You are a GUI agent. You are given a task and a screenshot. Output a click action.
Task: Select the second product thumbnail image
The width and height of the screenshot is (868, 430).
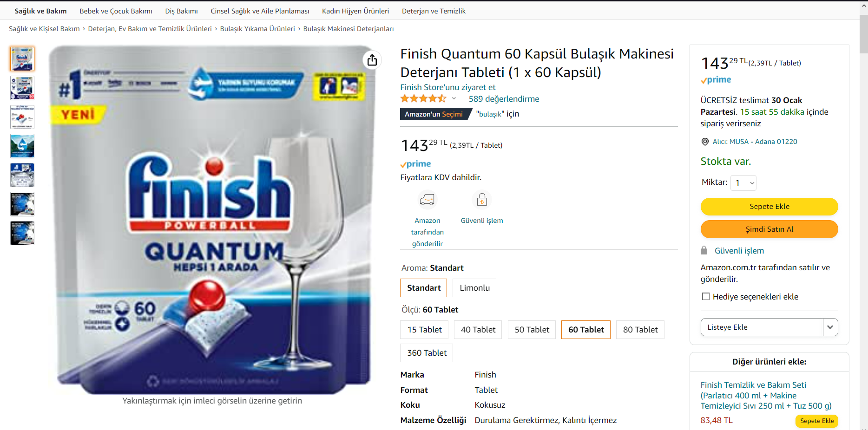(x=22, y=88)
